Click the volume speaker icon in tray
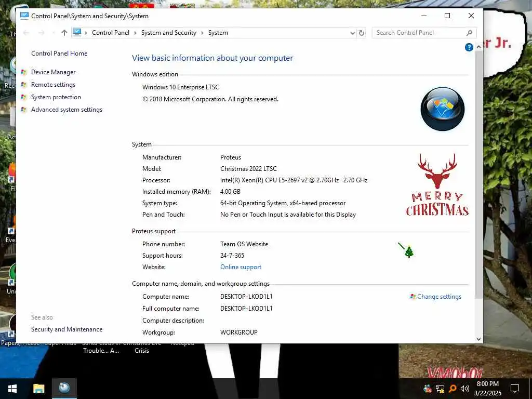This screenshot has width=532, height=399. pos(465,389)
